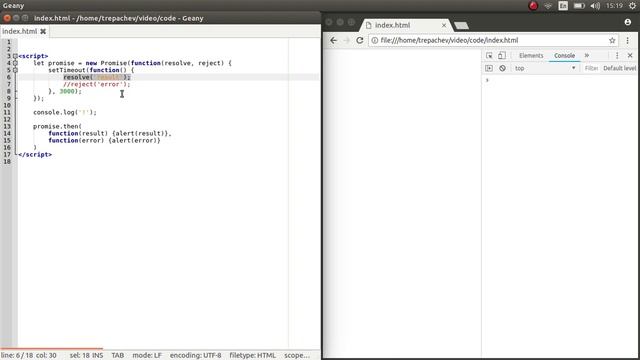Open the 'top' context dropdown
The image size is (640, 360).
click(x=545, y=68)
